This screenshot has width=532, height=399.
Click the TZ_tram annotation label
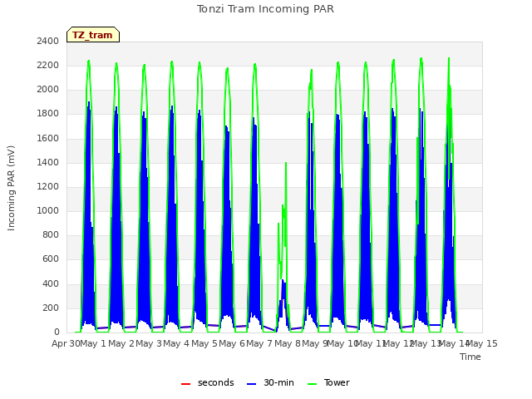[x=93, y=35]
